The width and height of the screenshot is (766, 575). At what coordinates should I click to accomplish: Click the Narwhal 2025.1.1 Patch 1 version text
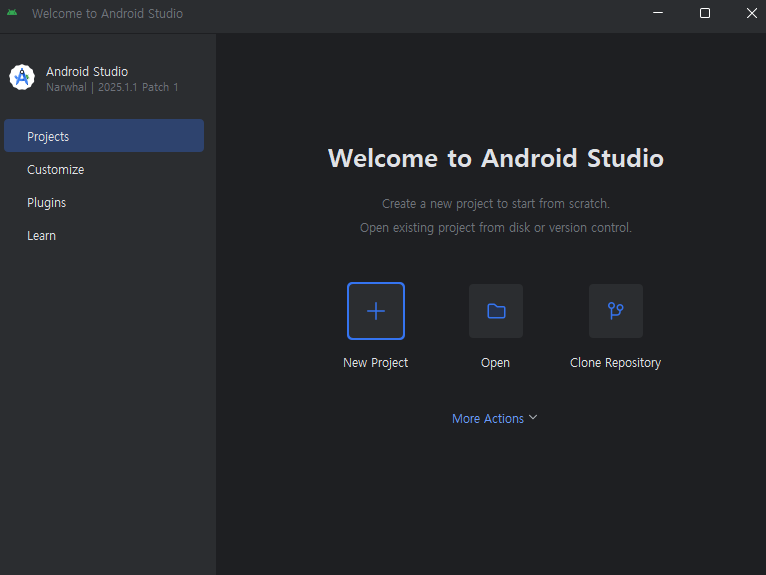pos(112,87)
